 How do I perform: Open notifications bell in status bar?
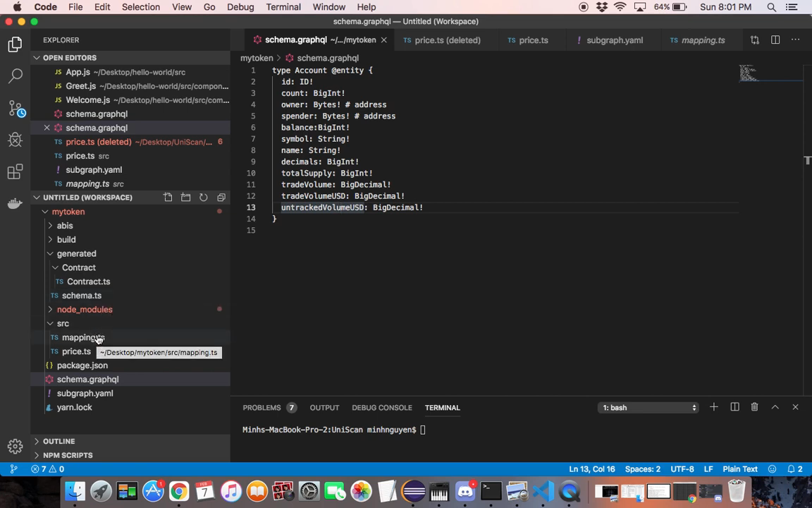[795, 469]
